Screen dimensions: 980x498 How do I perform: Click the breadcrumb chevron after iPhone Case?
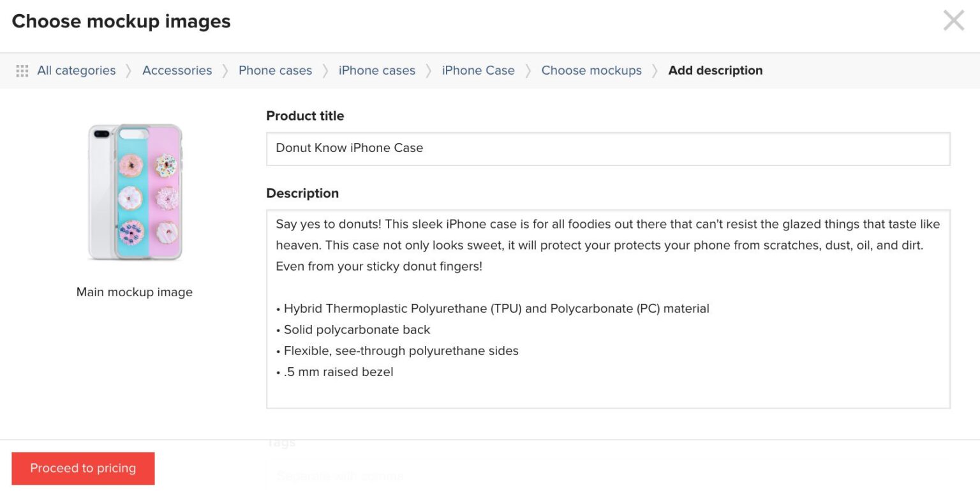527,70
